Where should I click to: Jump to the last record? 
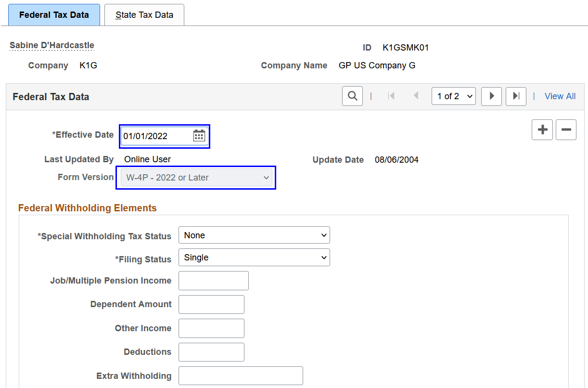tap(516, 96)
